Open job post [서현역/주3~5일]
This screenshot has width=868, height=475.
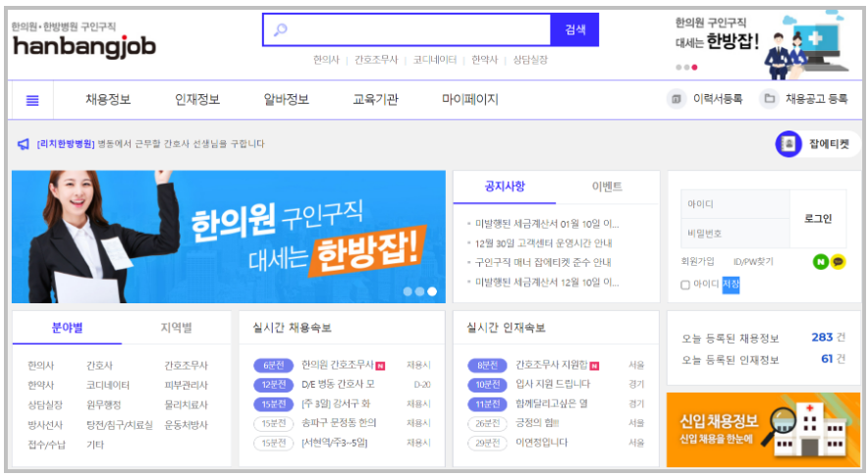click(x=335, y=443)
